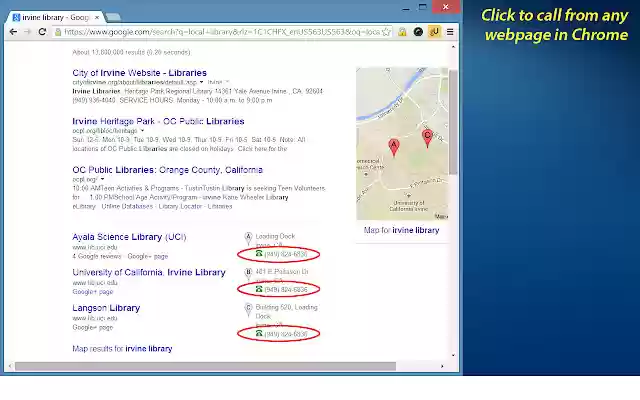Open Google+ page link under Langson Library
Screen dimensions: 640x400
93,327
